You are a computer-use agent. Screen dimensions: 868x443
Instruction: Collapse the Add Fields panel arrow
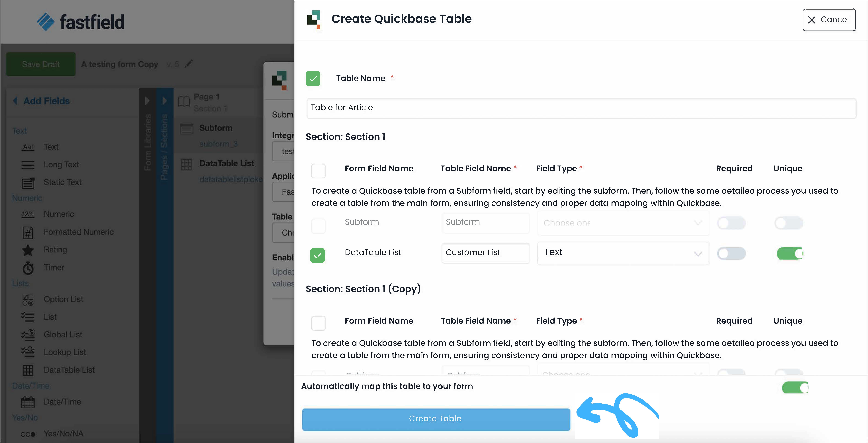point(15,101)
